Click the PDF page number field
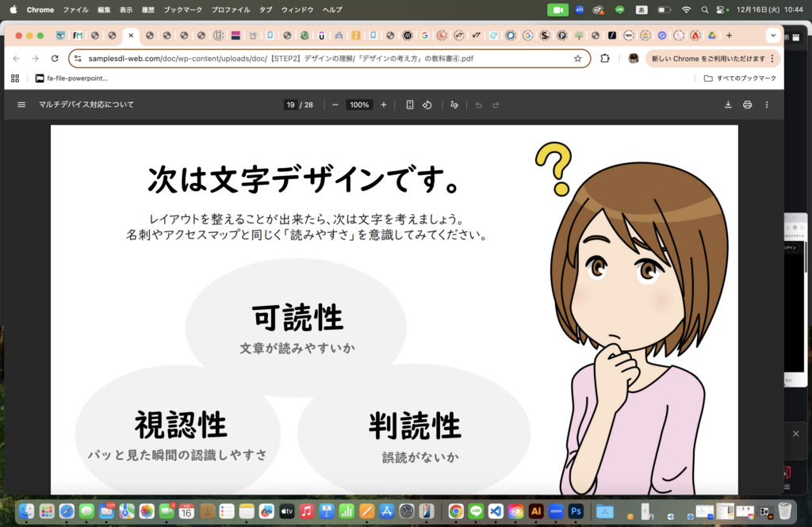Image resolution: width=812 pixels, height=527 pixels. coord(291,105)
